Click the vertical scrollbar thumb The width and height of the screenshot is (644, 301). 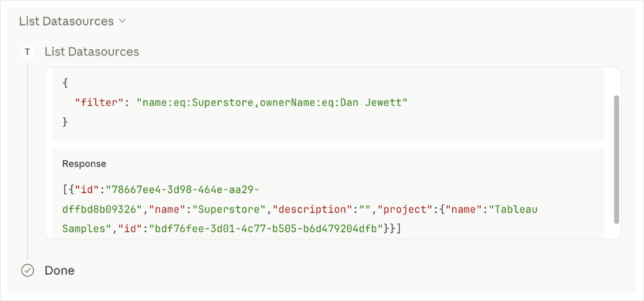coord(616,160)
